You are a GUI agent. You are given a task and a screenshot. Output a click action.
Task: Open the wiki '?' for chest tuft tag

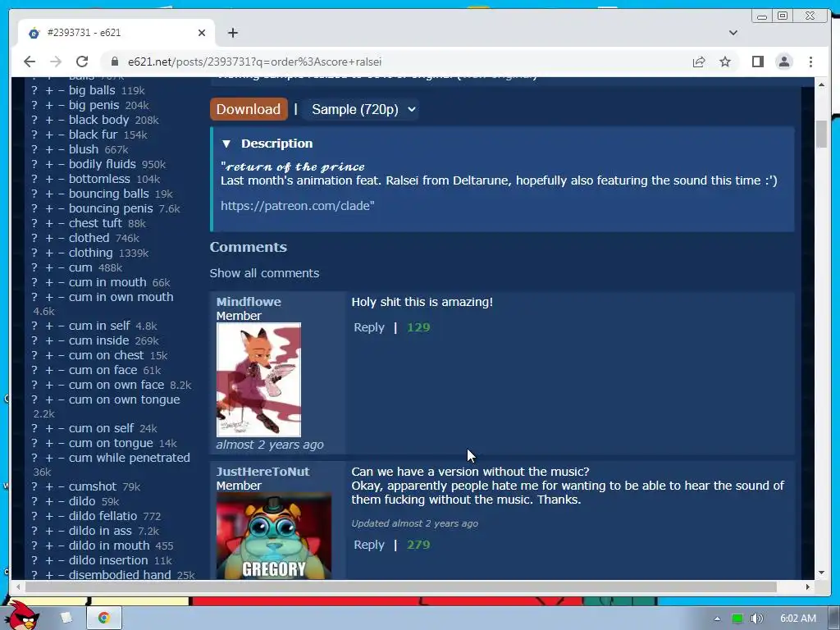point(34,223)
